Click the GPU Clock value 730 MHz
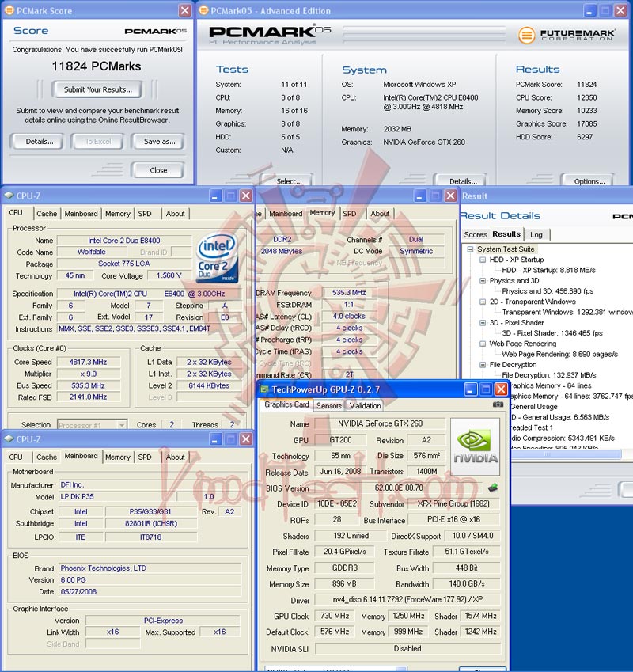 [335, 616]
